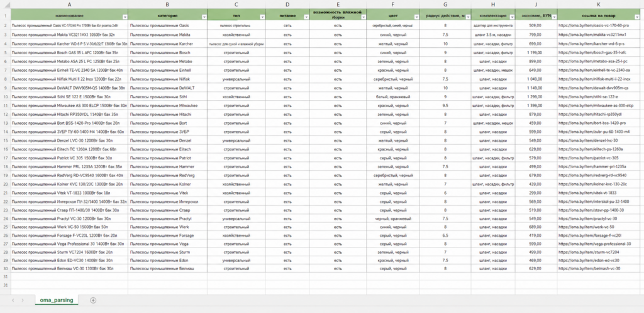Open link oma.by/item/vitek-vt-1833
644x313 pixels.
click(x=588, y=193)
